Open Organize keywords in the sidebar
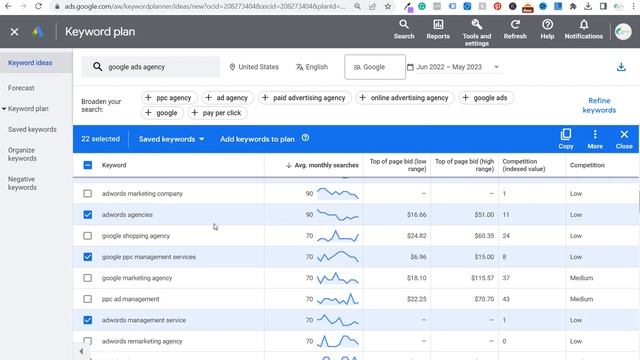Viewport: 640px width, 360px height. click(22, 154)
